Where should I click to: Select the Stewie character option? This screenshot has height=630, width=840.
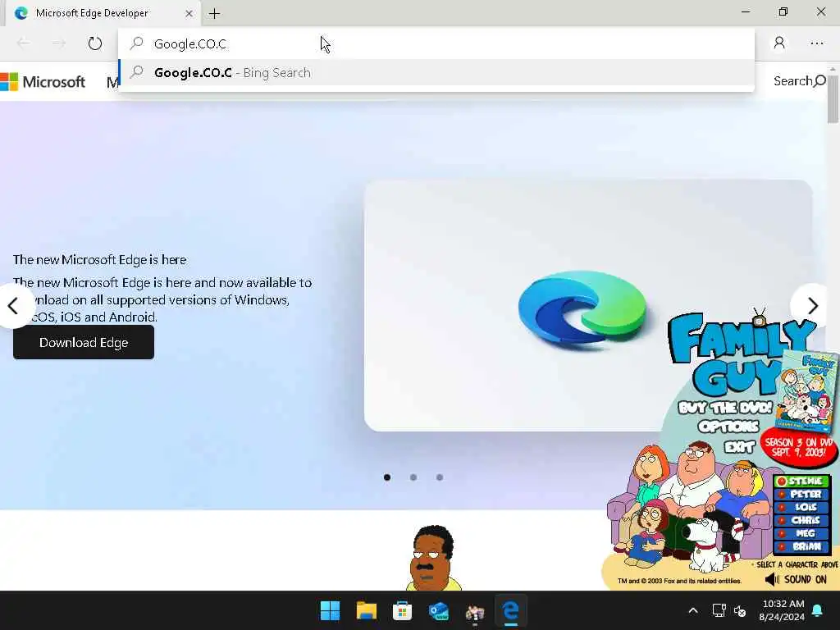click(x=801, y=481)
